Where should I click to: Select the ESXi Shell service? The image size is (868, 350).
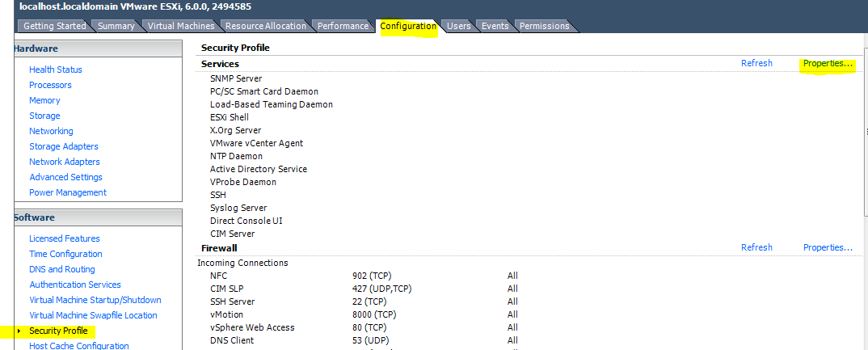point(230,117)
